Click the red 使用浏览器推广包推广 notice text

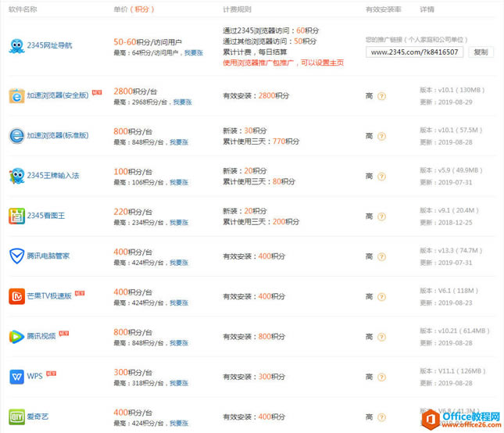point(283,63)
